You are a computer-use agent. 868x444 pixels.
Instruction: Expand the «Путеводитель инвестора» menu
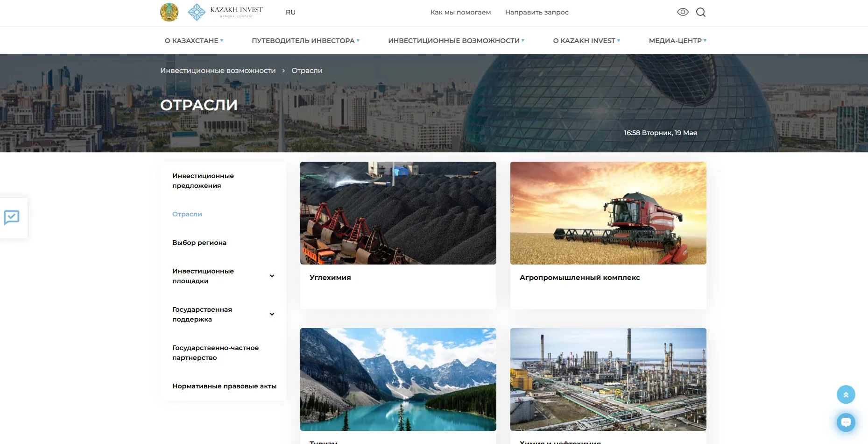pyautogui.click(x=305, y=41)
